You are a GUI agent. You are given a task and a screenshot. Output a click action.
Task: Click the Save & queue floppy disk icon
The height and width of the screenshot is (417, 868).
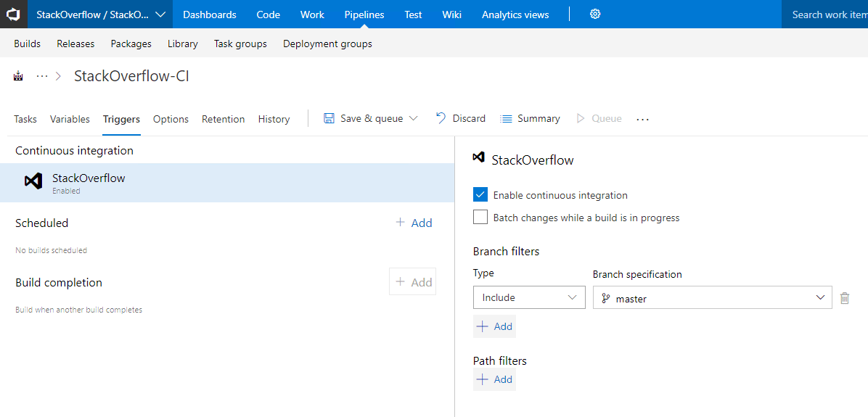pyautogui.click(x=329, y=118)
